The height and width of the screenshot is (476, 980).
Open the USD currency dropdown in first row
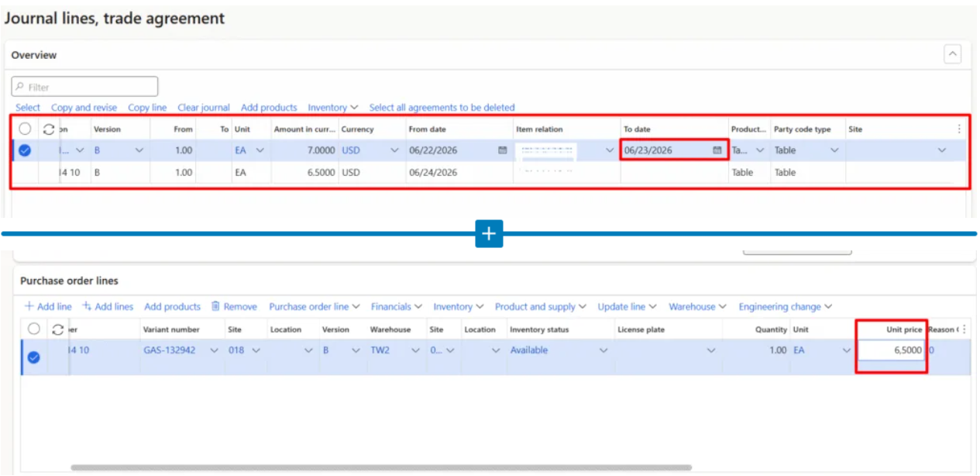pyautogui.click(x=394, y=150)
